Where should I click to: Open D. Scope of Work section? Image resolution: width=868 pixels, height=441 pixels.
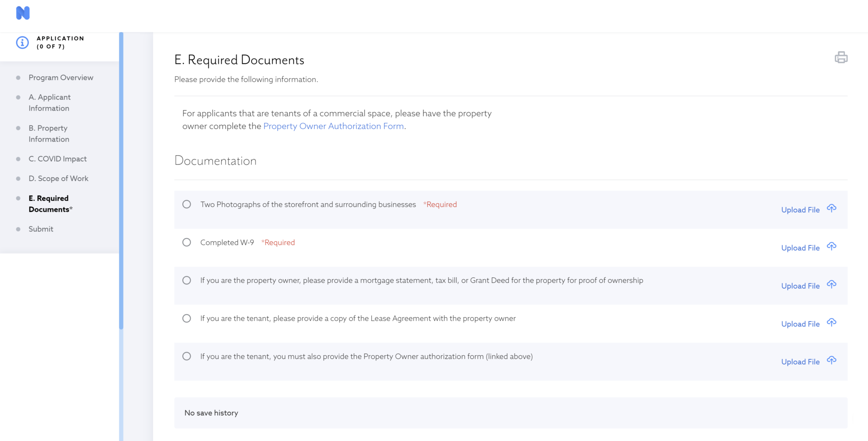(58, 179)
